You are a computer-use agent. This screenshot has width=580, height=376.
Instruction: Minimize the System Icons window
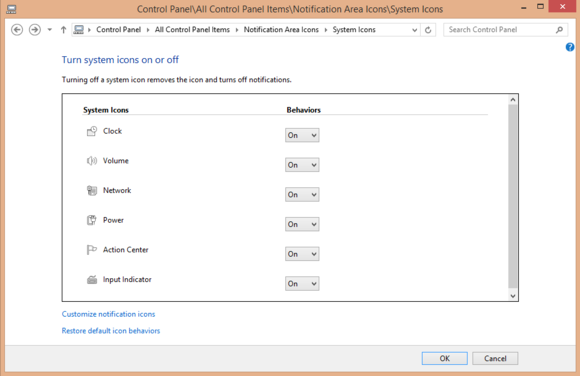[x=524, y=7]
